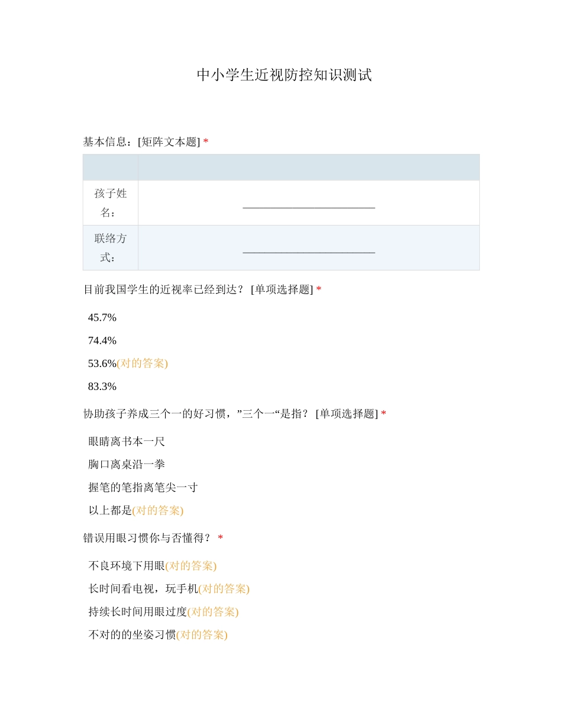Pick the 握笔的笔指离笔尖一寸 option
This screenshot has width=562, height=728.
pos(143,488)
